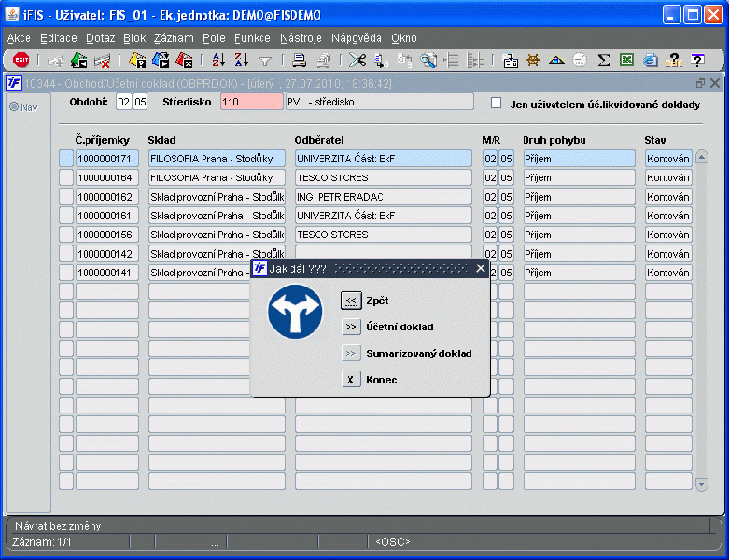
Task: Click the scissors cut icon
Action: click(357, 61)
